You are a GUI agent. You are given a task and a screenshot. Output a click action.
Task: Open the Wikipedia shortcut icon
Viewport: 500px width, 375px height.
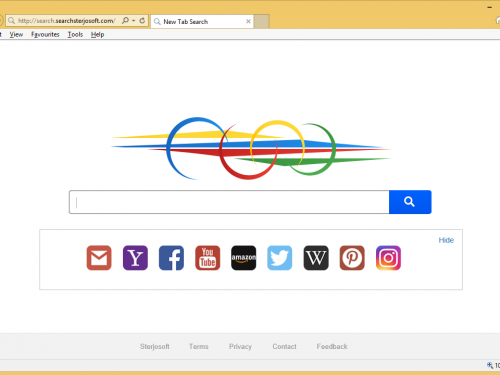point(316,258)
